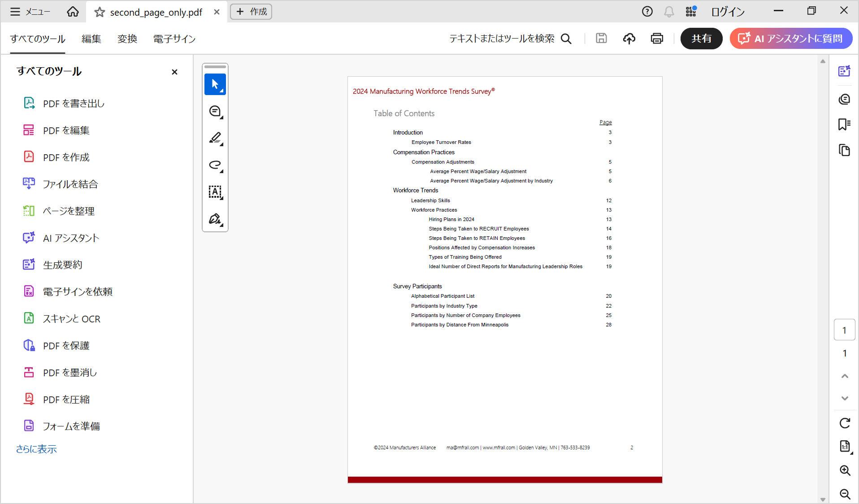The image size is (859, 504).
Task: Star the second_page_only.pdf tab as favorite
Action: click(100, 12)
